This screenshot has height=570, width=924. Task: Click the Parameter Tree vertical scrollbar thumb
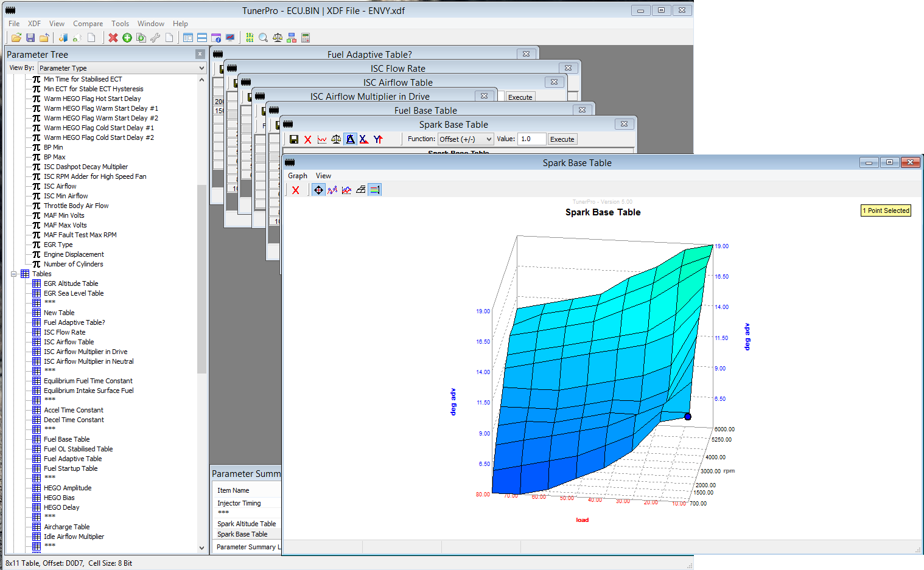coord(202,279)
